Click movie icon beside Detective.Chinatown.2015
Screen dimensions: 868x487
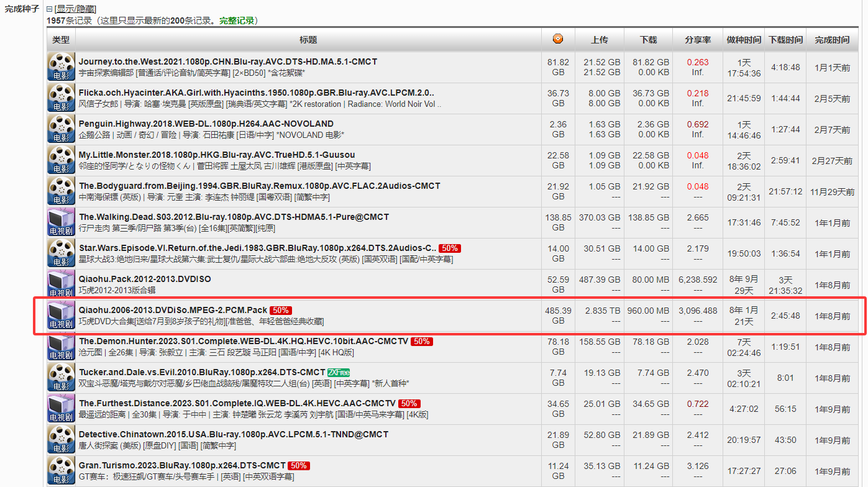(x=61, y=440)
